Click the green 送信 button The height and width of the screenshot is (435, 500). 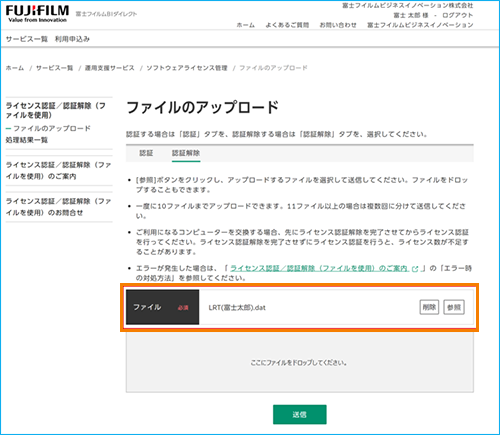tap(300, 414)
